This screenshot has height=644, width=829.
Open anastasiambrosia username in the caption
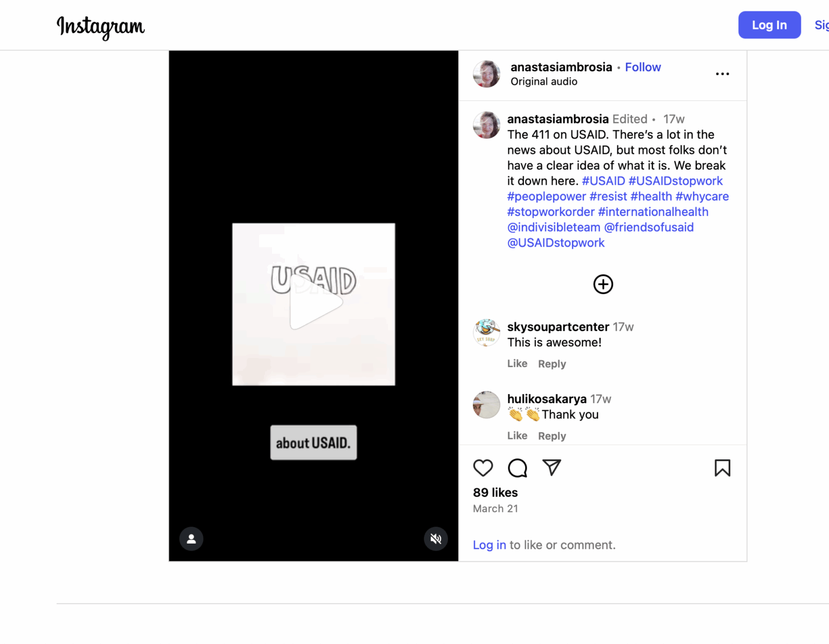[558, 119]
